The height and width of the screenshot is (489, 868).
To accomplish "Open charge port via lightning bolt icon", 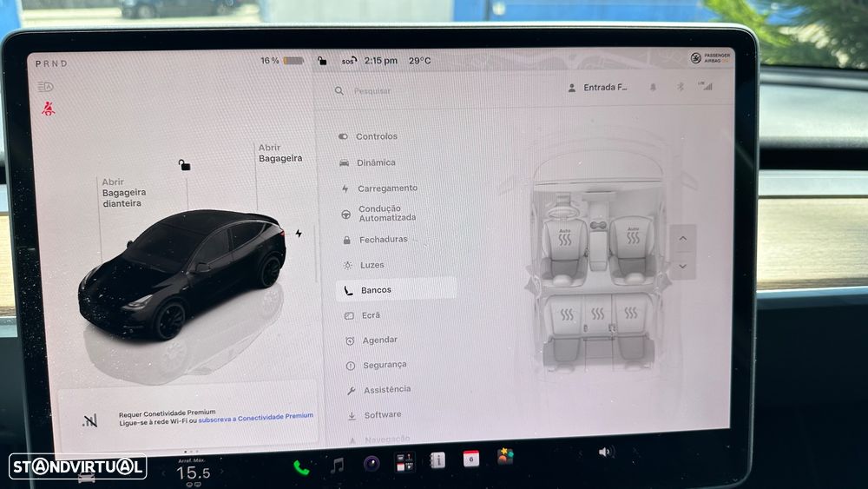I will 299,234.
